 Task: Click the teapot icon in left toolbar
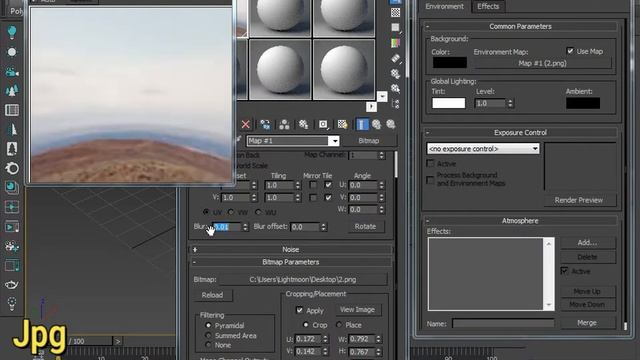tap(12, 284)
